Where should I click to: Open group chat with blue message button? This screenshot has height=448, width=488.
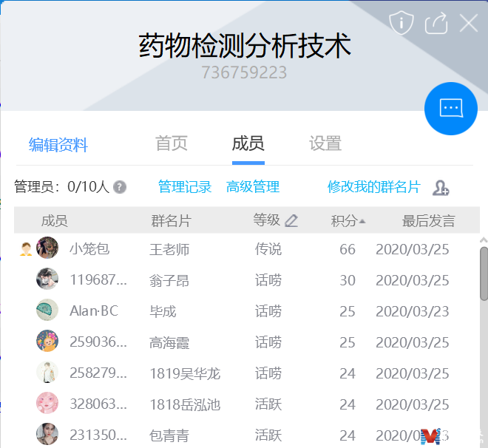tap(450, 108)
